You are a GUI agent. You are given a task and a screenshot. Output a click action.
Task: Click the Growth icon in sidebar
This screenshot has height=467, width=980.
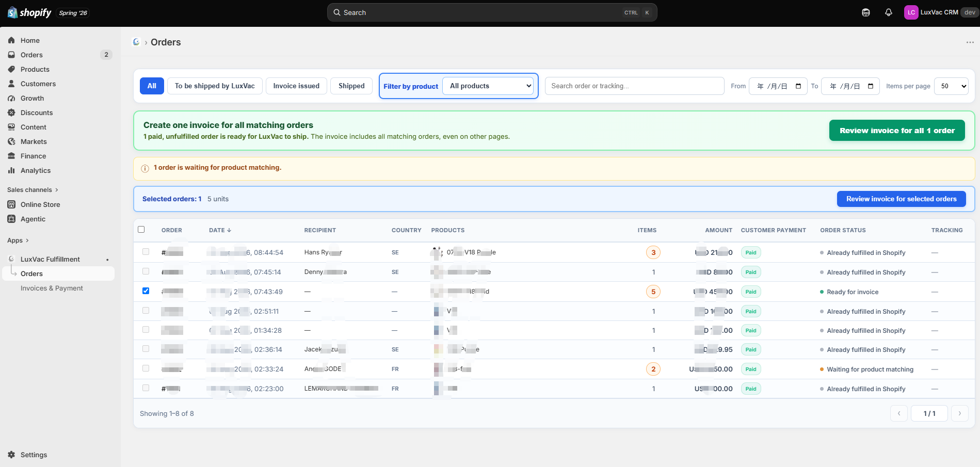coord(11,98)
